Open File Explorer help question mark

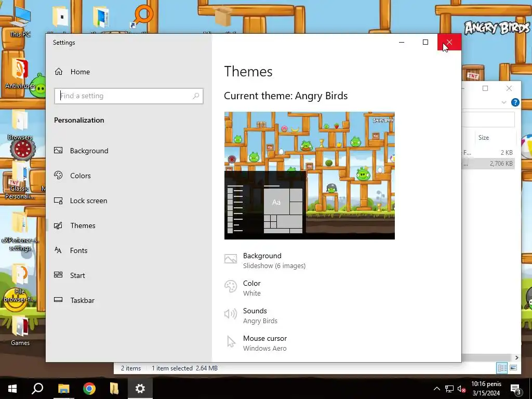(x=515, y=102)
